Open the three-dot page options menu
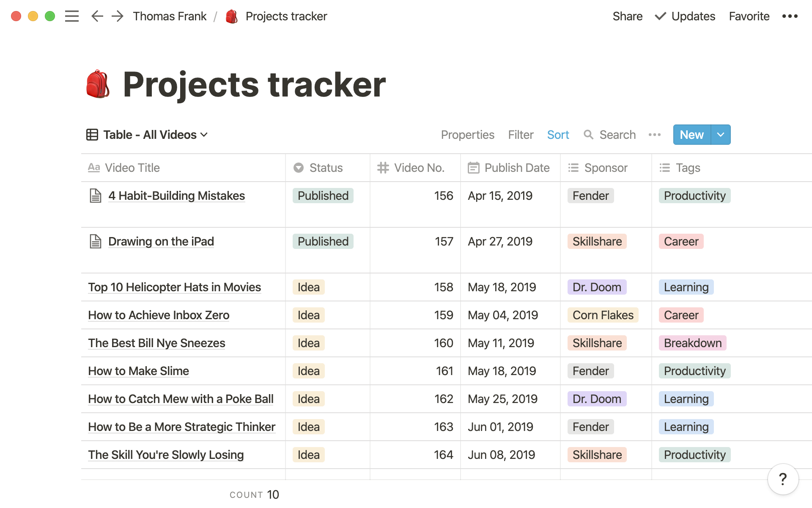 click(x=790, y=16)
